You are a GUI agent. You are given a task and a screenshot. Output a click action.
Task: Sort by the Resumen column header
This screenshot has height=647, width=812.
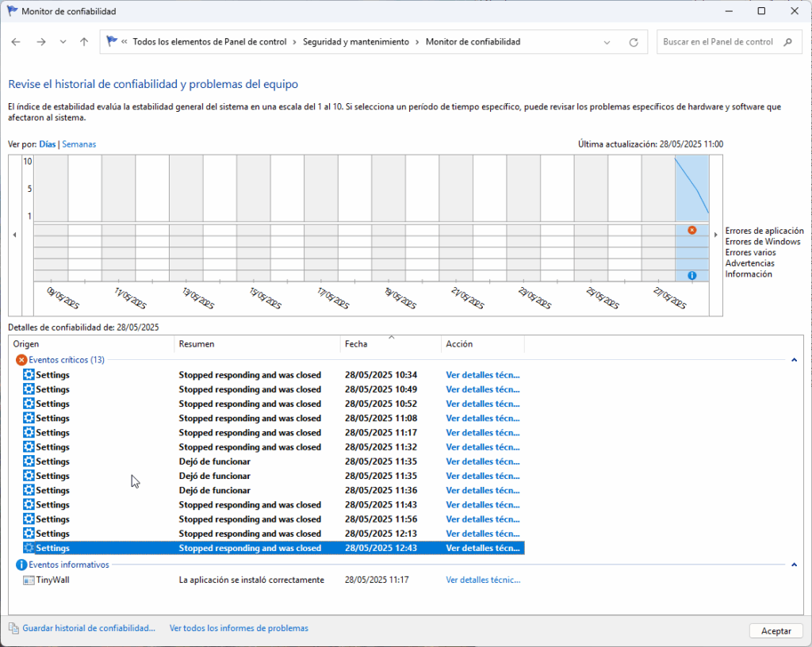point(257,344)
